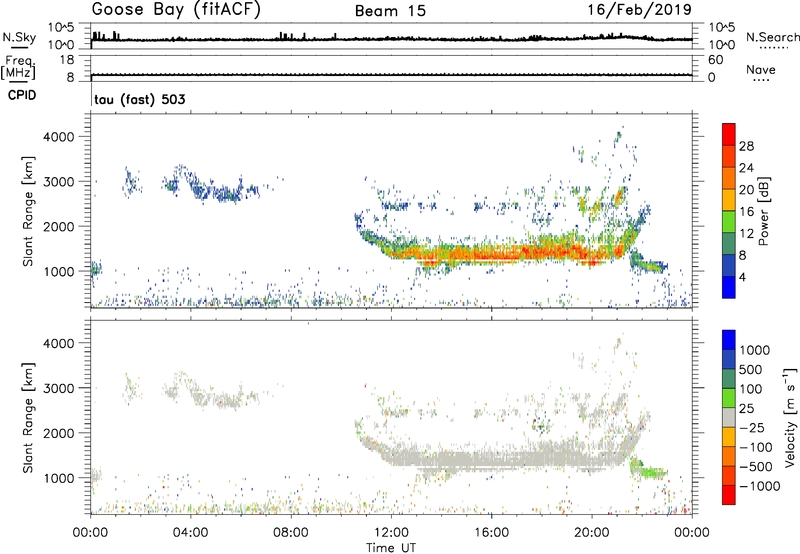Click the Nave legend label
The width and height of the screenshot is (800, 554).
pyautogui.click(x=761, y=70)
